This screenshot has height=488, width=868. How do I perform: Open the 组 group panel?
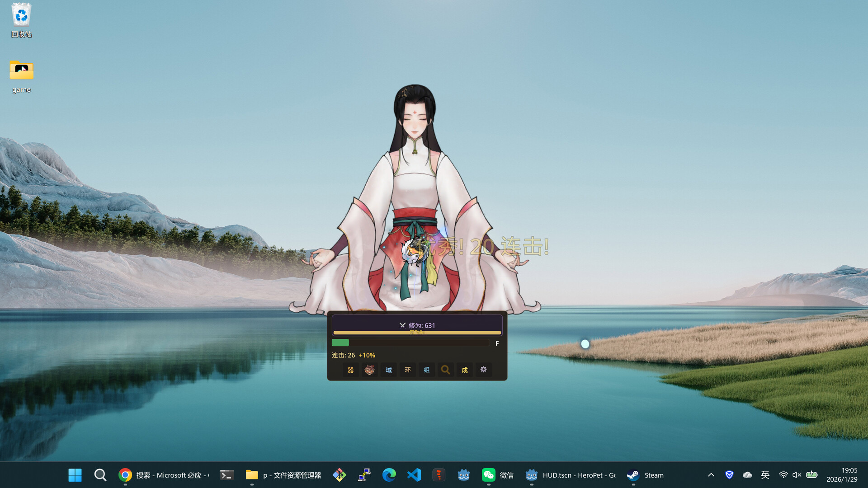pos(426,370)
